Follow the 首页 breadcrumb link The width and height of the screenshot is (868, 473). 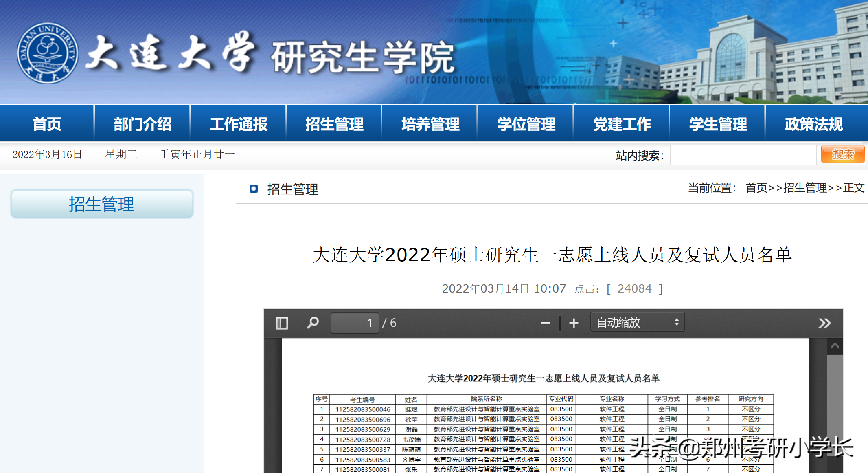[755, 188]
